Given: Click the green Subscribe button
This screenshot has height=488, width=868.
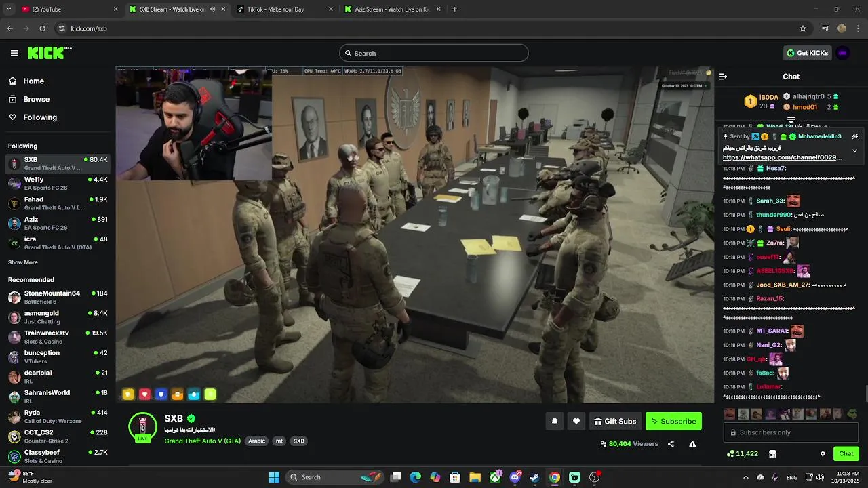Looking at the screenshot, I should click(x=673, y=421).
